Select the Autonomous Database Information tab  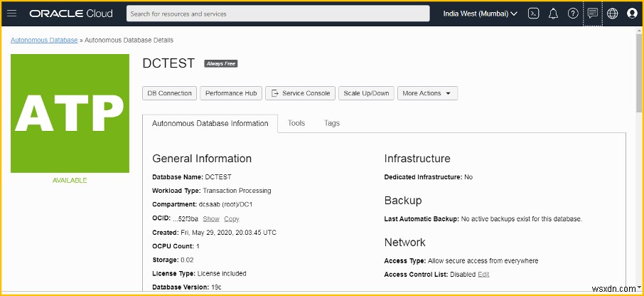tap(210, 123)
